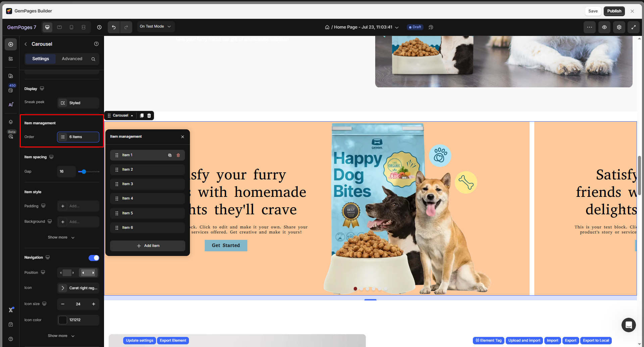Enter fullscreen editor mode
Viewport: 644px width, 347px height.
[634, 27]
